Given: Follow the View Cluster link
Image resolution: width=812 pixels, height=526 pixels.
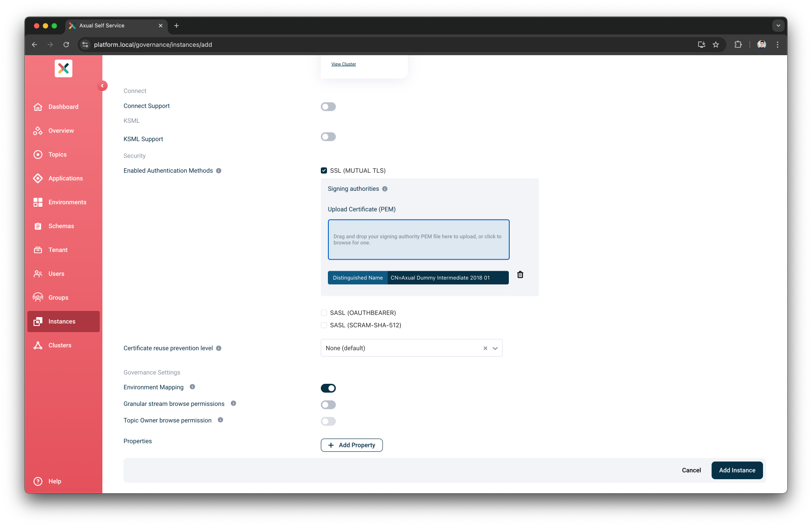Looking at the screenshot, I should (343, 64).
